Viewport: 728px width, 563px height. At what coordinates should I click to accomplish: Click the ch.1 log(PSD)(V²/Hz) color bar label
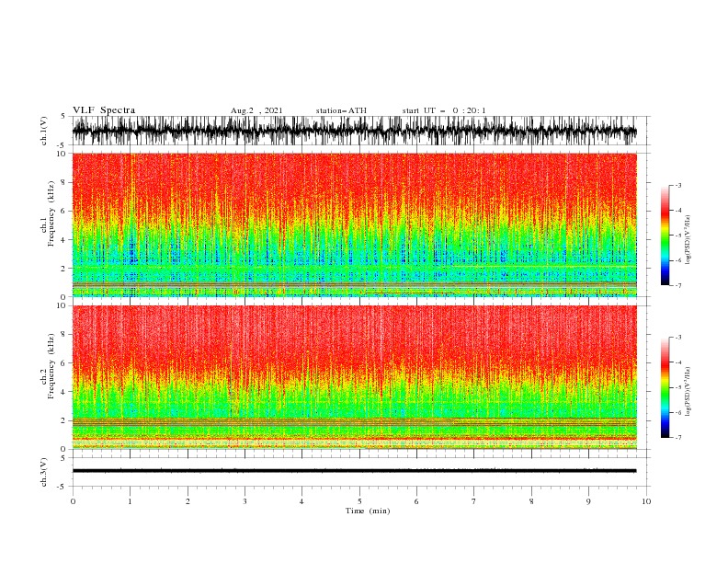coord(688,240)
